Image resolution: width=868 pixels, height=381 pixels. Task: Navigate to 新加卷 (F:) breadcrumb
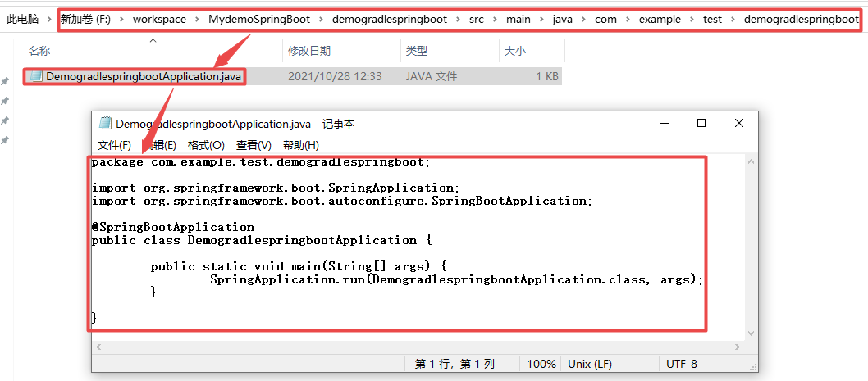86,20
